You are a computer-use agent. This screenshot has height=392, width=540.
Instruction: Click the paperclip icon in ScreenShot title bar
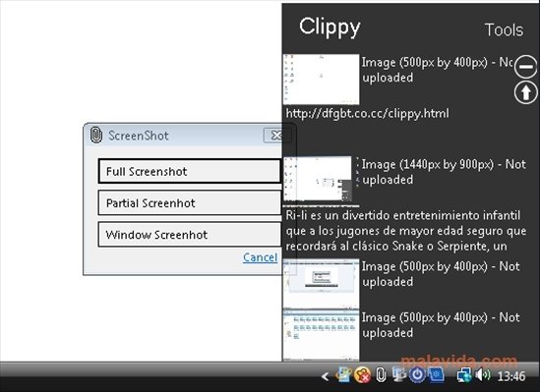click(x=96, y=135)
